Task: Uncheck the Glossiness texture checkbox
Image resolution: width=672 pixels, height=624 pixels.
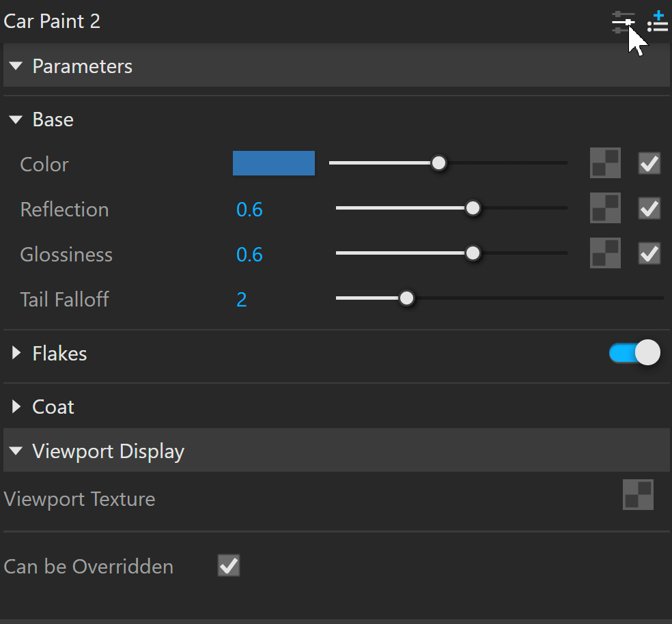Action: click(x=649, y=253)
